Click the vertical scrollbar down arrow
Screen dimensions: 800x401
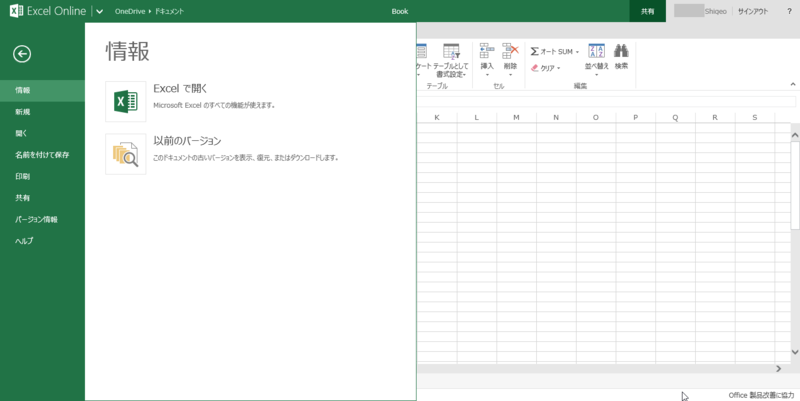point(795,352)
